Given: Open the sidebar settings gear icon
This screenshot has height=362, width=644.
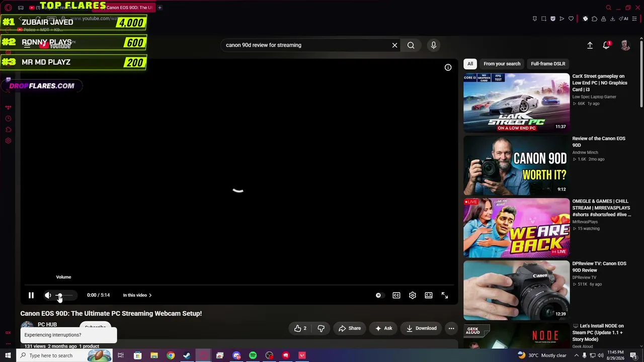Looking at the screenshot, I should [x=8, y=141].
